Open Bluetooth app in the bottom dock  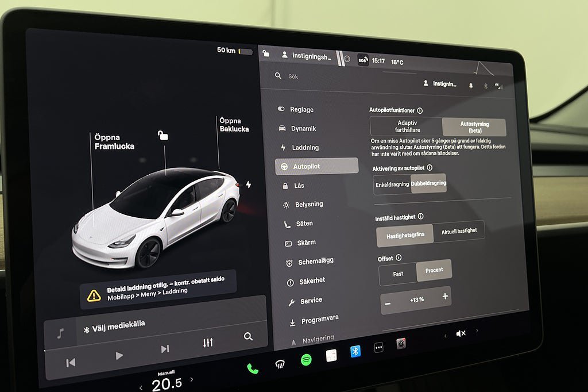355,351
